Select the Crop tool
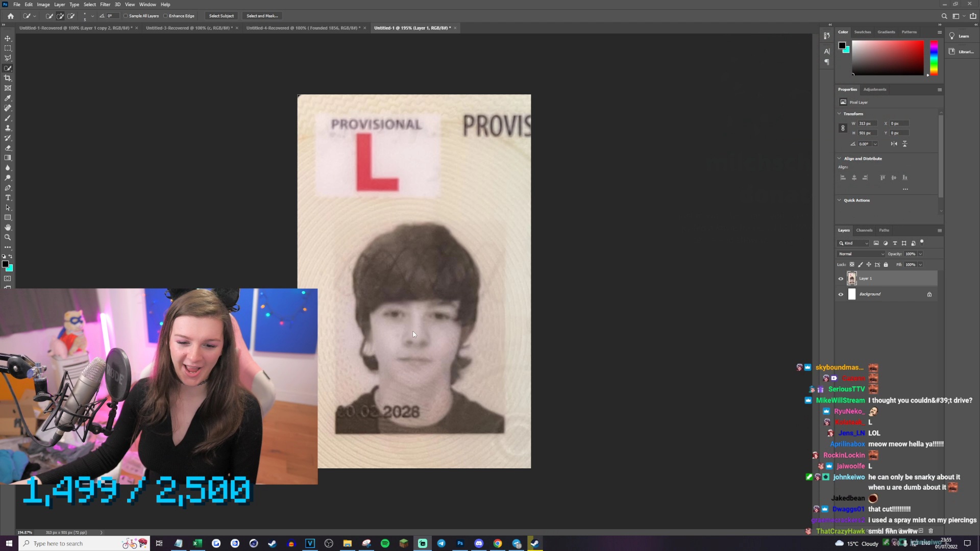This screenshot has height=551, width=980. [x=8, y=78]
